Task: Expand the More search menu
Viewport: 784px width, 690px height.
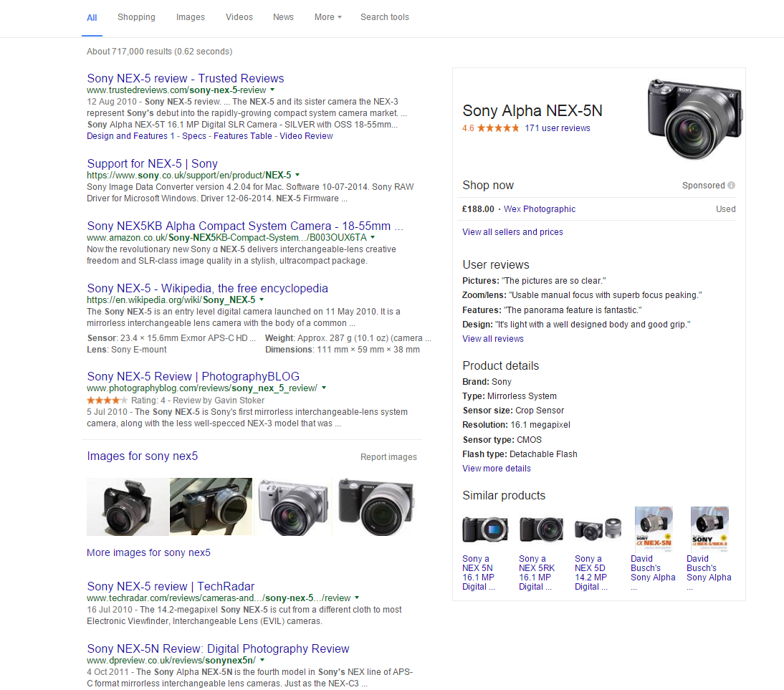Action: click(328, 17)
